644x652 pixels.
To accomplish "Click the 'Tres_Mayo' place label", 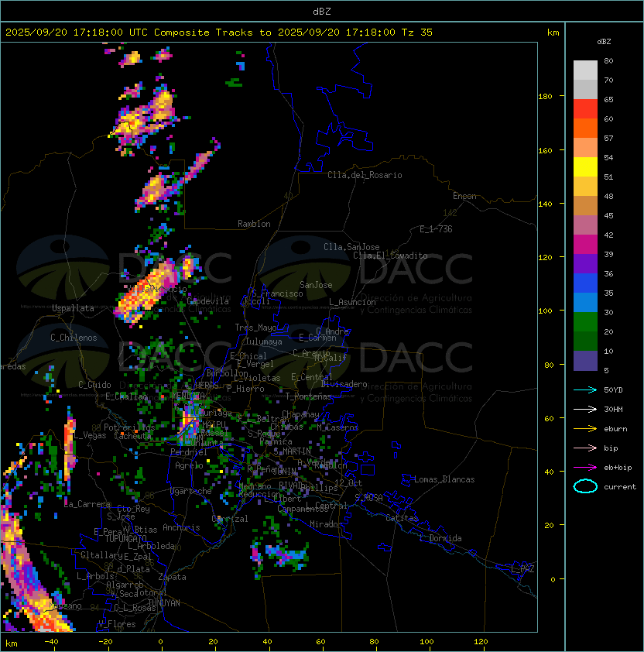I will pyautogui.click(x=255, y=328).
